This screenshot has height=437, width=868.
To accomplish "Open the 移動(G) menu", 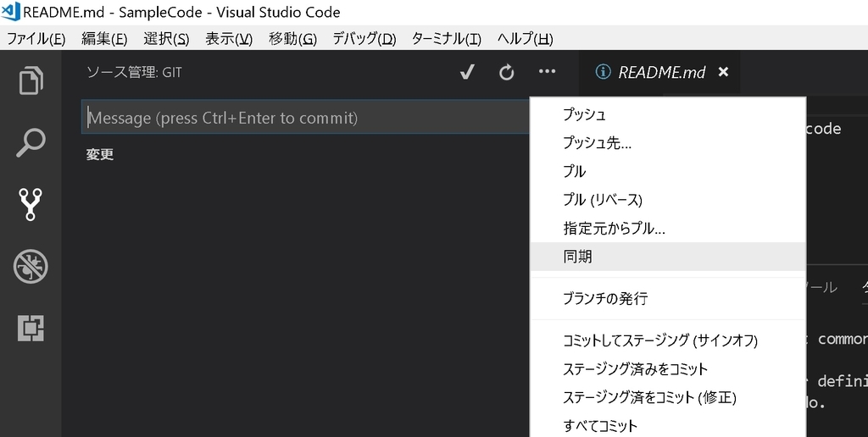I will coord(292,39).
